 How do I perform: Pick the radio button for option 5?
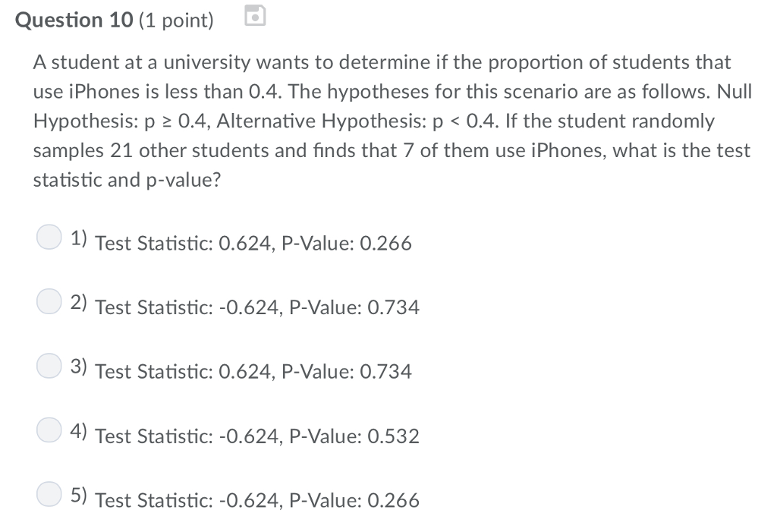pos(49,494)
